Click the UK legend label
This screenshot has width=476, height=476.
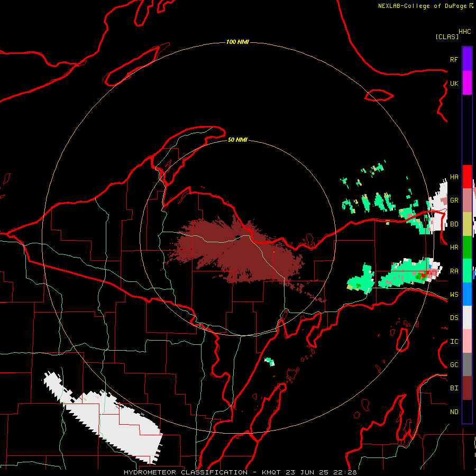(x=454, y=83)
